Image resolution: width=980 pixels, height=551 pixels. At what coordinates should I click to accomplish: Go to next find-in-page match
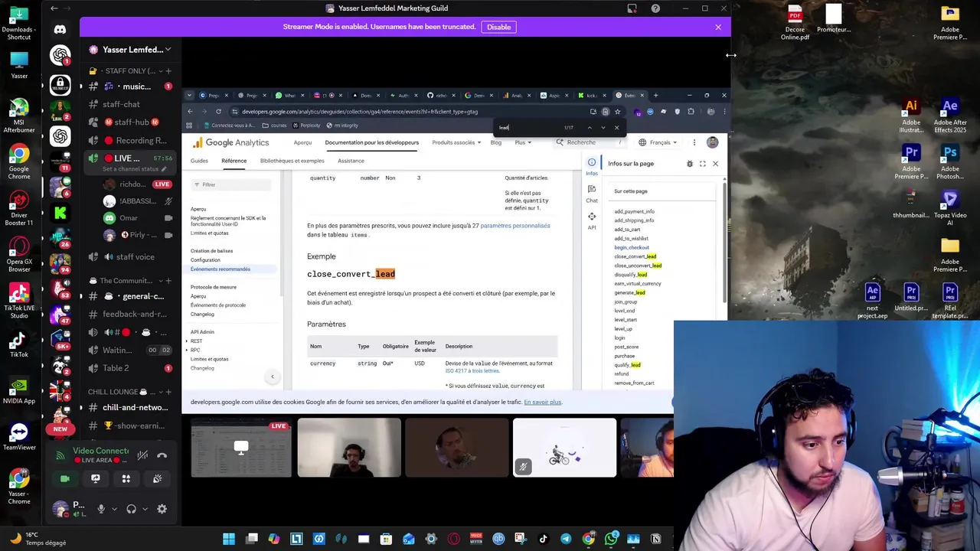coord(603,128)
